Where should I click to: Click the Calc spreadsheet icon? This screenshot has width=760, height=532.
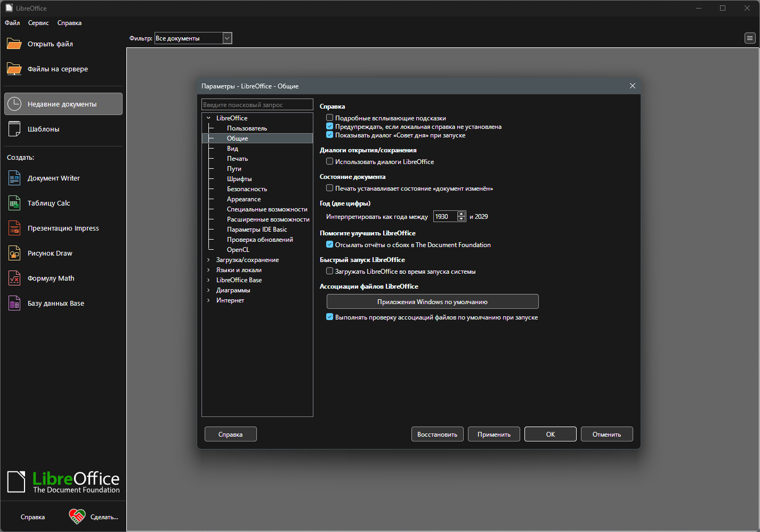(x=14, y=203)
